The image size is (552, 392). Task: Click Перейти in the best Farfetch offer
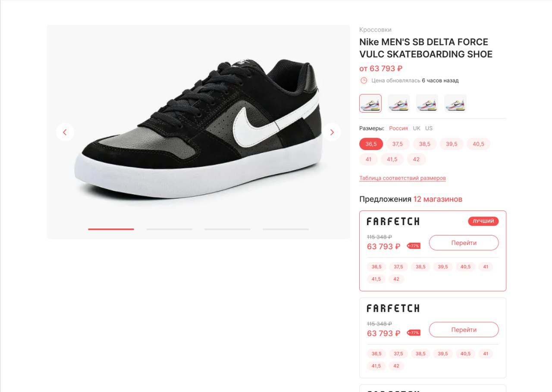pyautogui.click(x=464, y=243)
